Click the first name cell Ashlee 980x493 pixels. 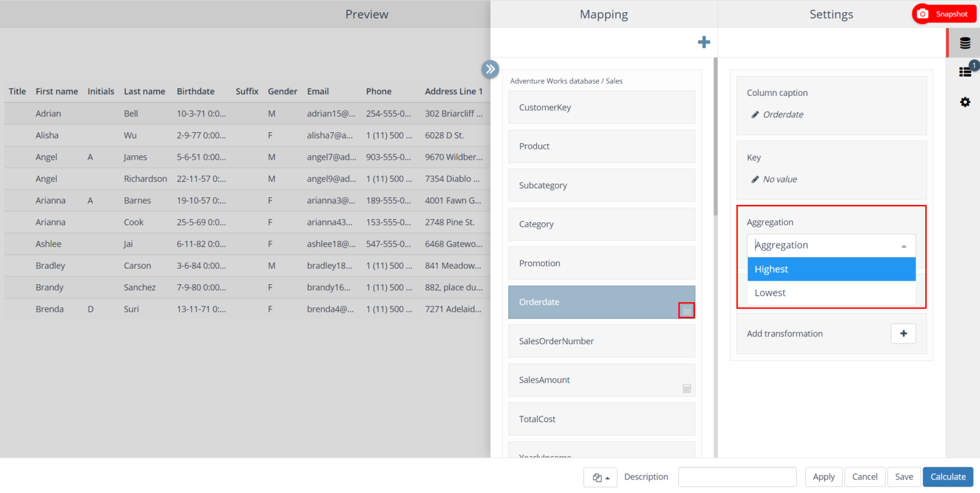click(x=48, y=244)
